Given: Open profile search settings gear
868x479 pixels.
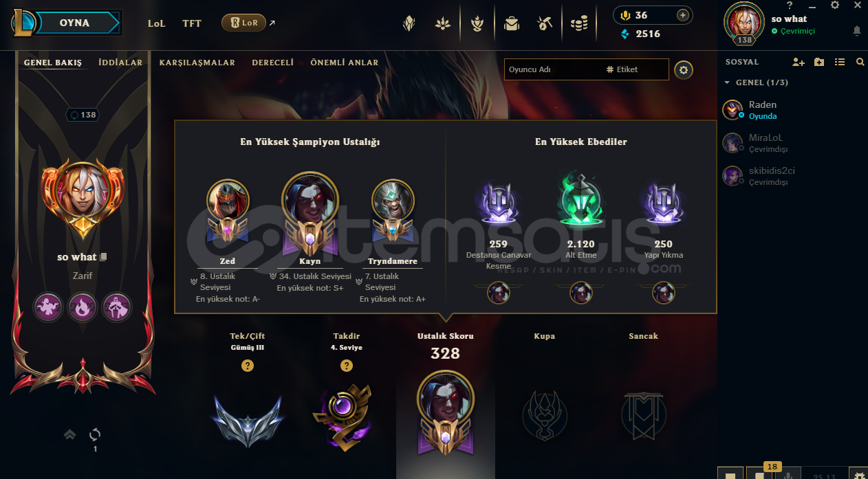Looking at the screenshot, I should [x=683, y=69].
